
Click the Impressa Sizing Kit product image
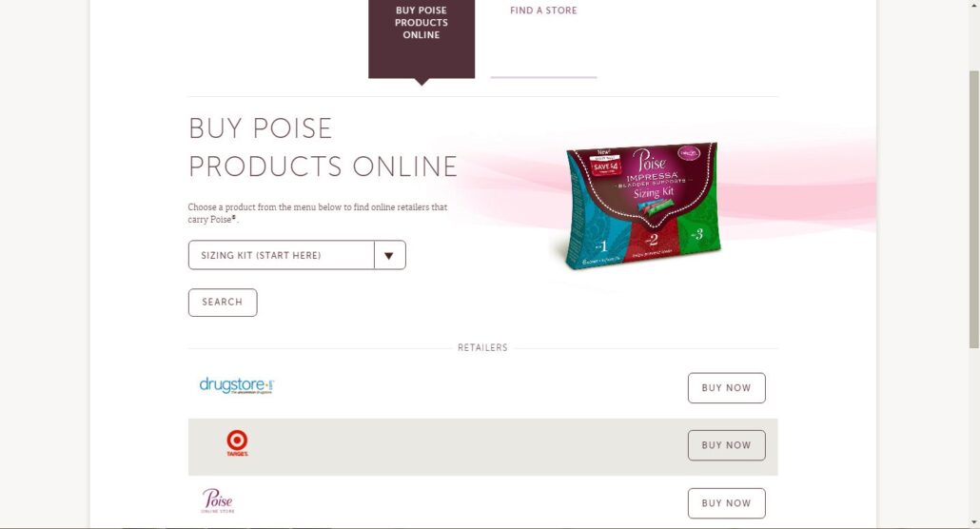[x=642, y=206]
